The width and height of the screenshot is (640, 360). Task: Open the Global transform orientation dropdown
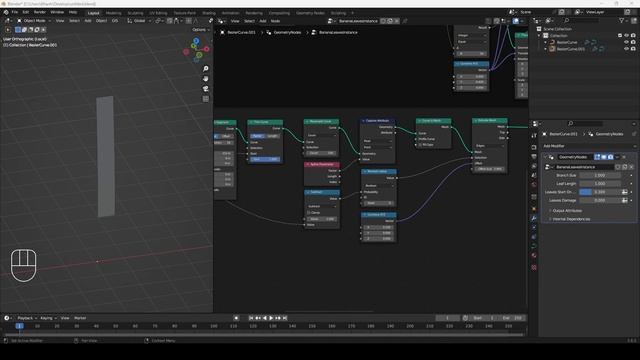point(139,20)
